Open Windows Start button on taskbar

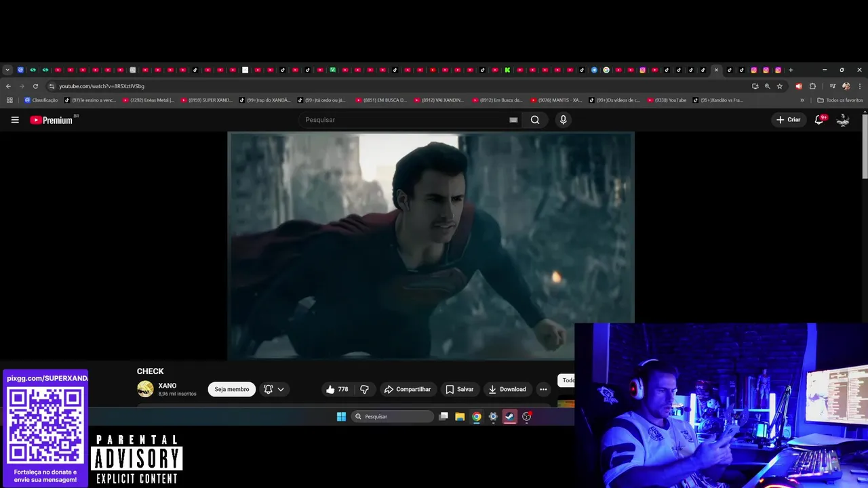click(341, 417)
